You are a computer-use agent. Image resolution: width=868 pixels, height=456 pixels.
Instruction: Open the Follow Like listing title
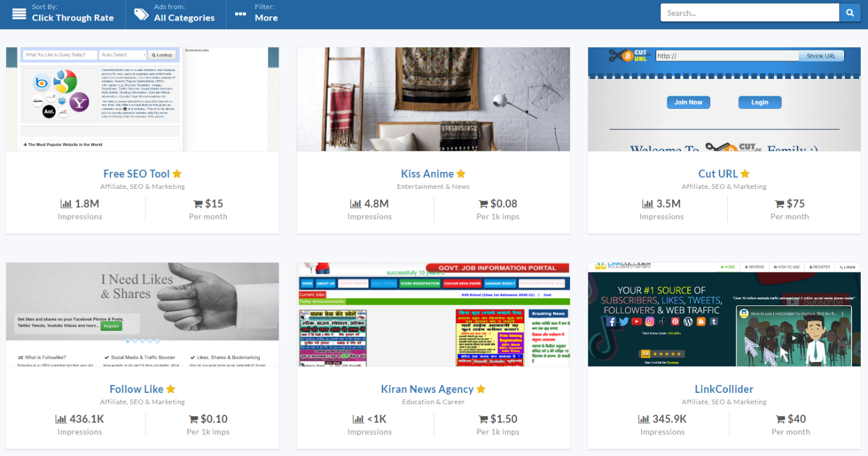point(136,389)
